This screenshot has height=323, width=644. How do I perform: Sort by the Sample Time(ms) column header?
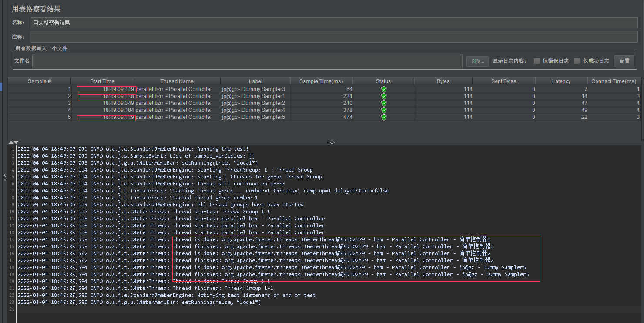tap(322, 81)
